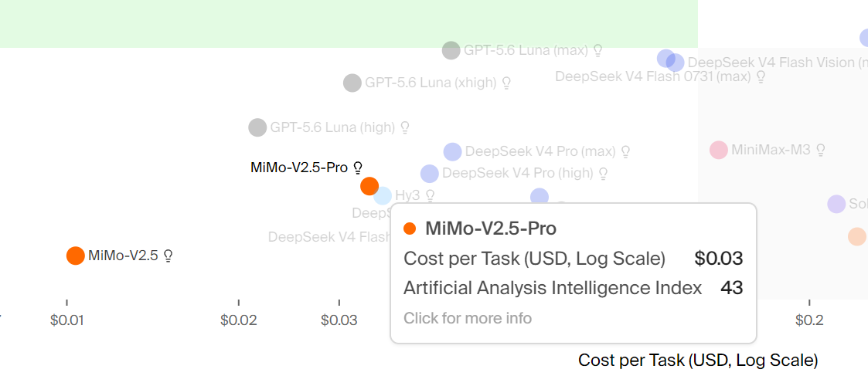Click the MiMo-V2.5-Pro tooltip title
The height and width of the screenshot is (386, 868).
tap(491, 228)
